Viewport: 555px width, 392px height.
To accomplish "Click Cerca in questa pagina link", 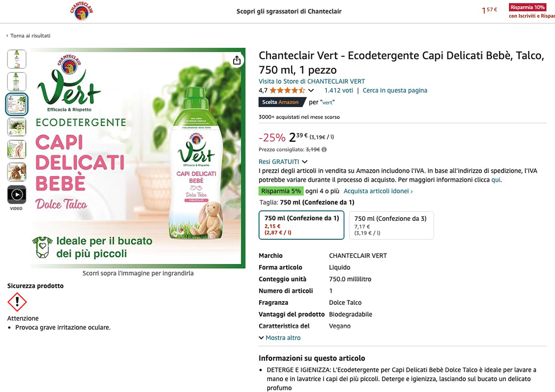I will pyautogui.click(x=395, y=90).
